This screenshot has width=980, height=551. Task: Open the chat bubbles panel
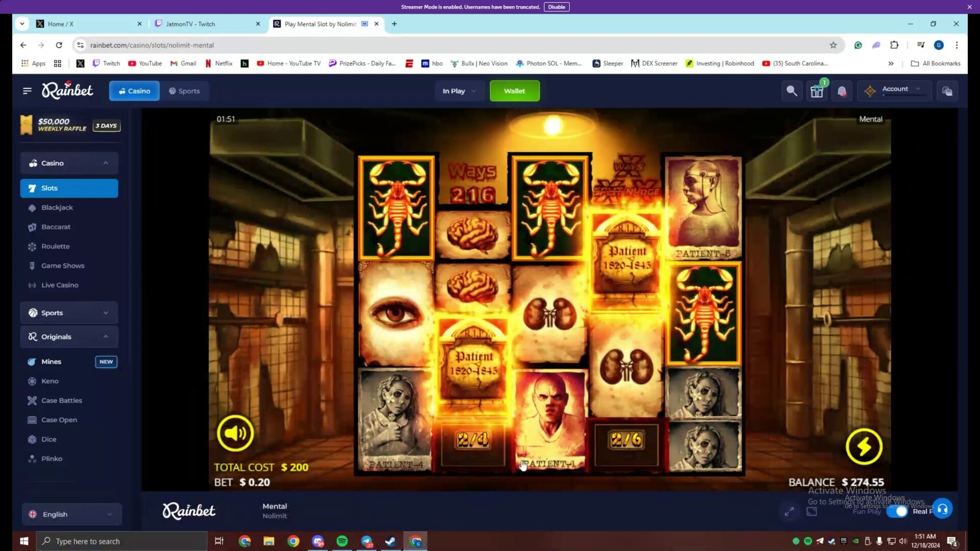coord(947,91)
